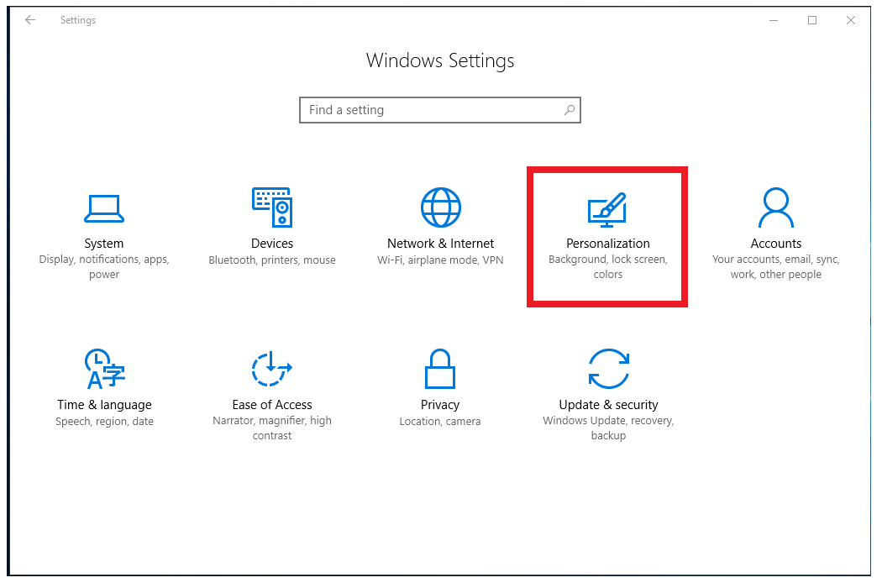This screenshot has width=882, height=588.
Task: Click the Windows Settings heading
Action: [x=440, y=60]
